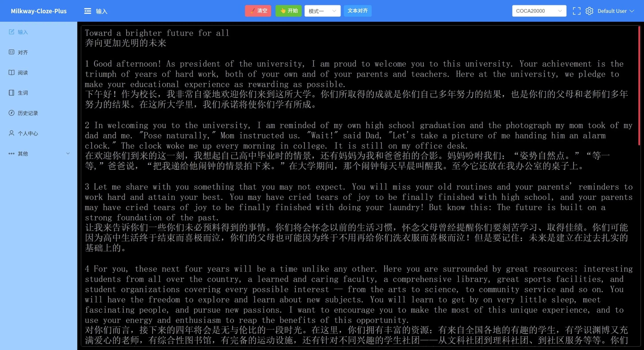Image resolution: width=644 pixels, height=350 pixels.
Task: Click the clock icon beside 历史记录
Action: (x=12, y=113)
